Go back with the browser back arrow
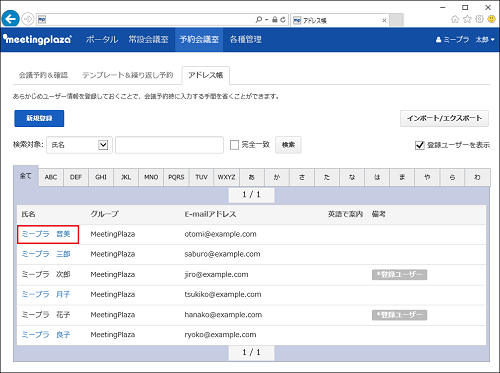Image resolution: width=500 pixels, height=373 pixels. (10, 19)
